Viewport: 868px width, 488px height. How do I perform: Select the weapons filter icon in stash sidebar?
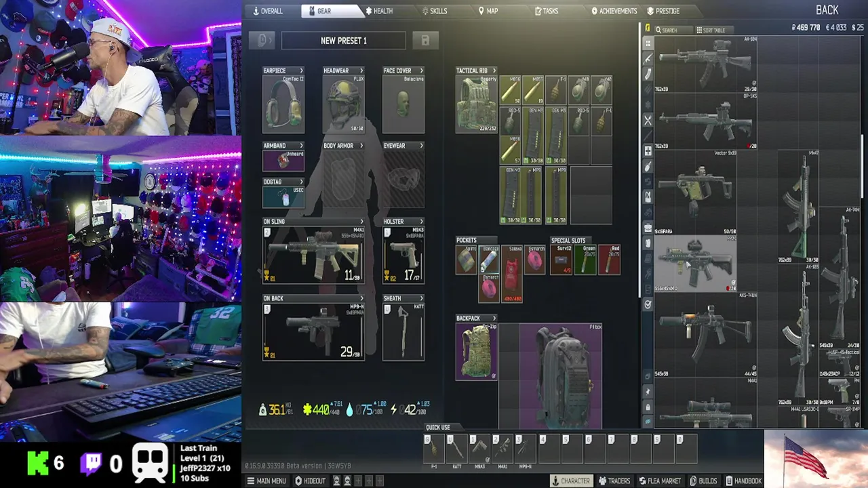648,58
